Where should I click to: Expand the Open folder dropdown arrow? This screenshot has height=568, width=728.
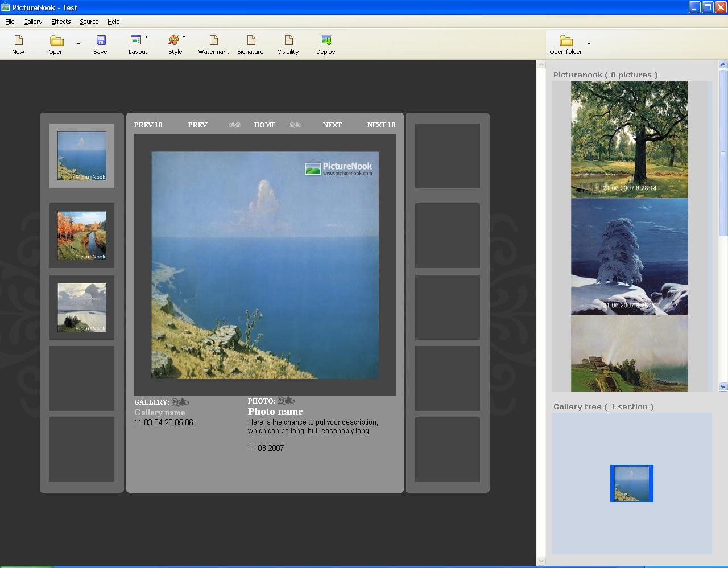pos(589,44)
